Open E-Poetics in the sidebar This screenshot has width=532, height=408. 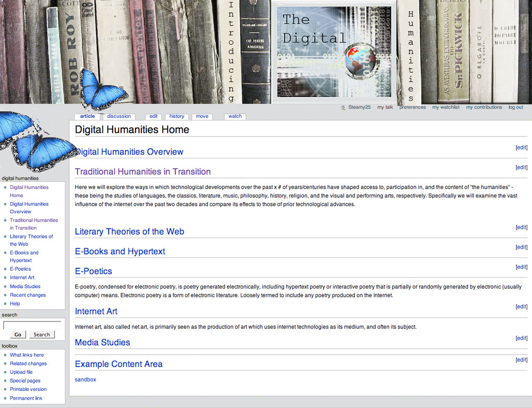[20, 269]
